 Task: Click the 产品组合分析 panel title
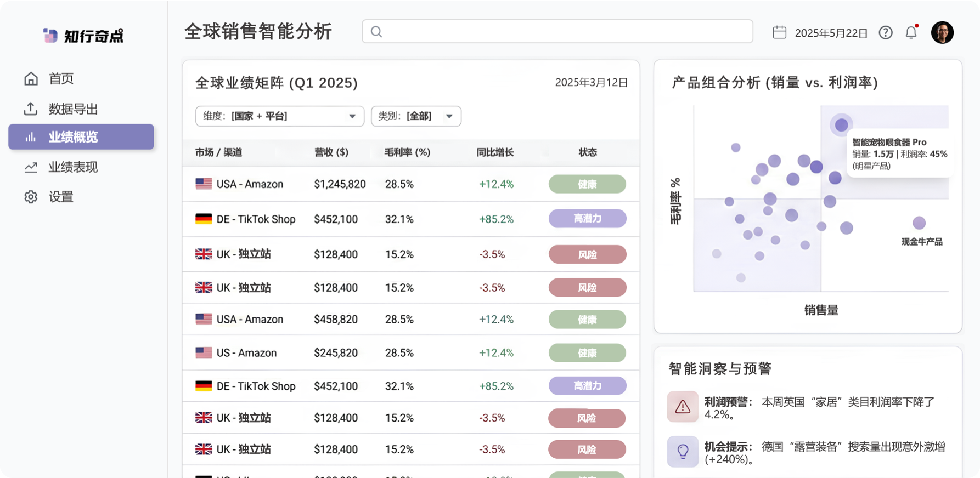click(x=775, y=83)
